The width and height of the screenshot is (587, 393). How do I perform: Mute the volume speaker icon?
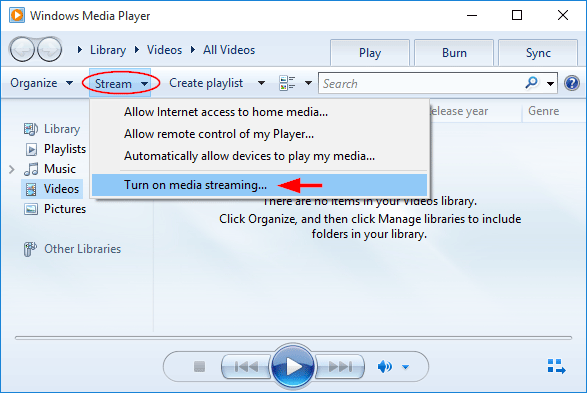pos(384,367)
